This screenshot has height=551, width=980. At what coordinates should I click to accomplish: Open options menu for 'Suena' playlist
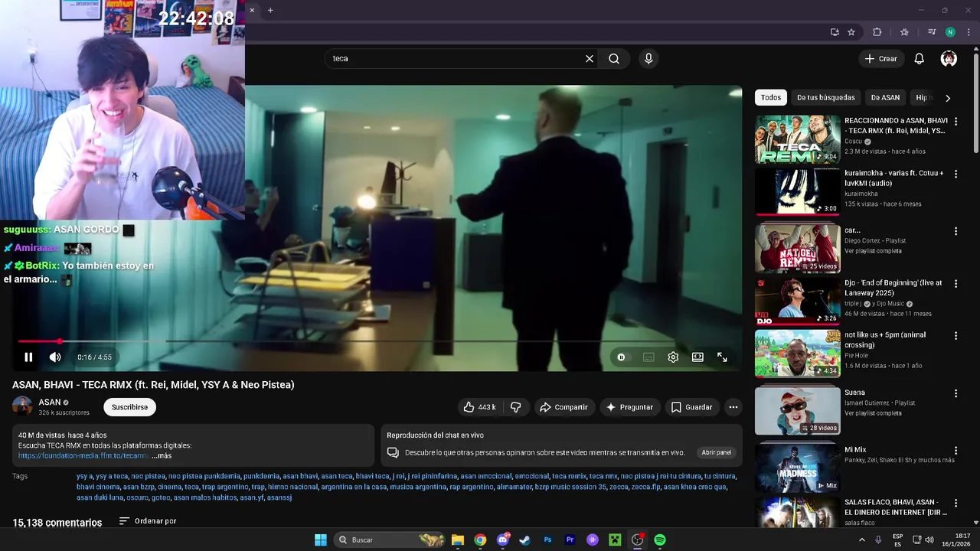[955, 393]
